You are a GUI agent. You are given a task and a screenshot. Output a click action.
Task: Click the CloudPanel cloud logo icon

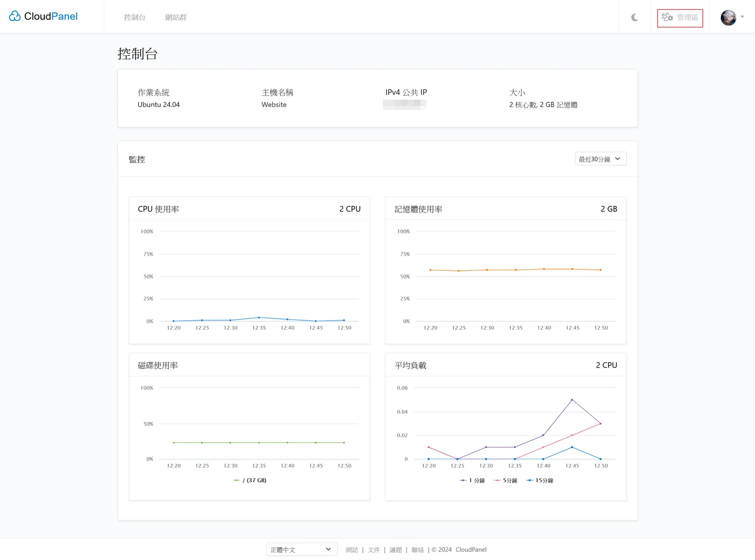tap(15, 17)
